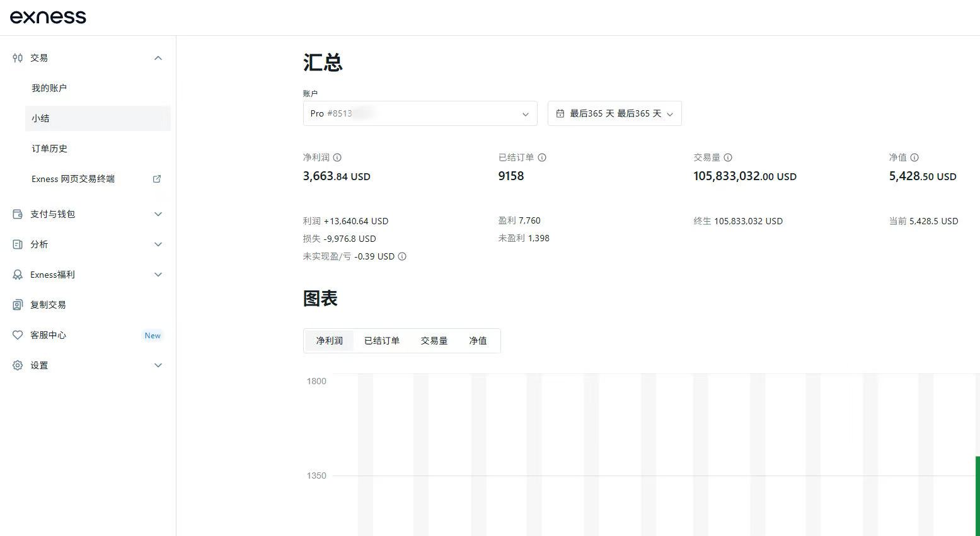
Task: Click info icon next to 已结订单
Action: (542, 157)
